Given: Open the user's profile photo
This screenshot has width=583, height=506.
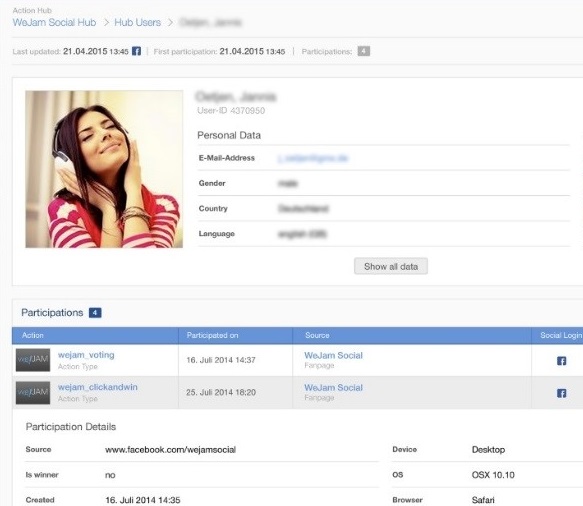Looking at the screenshot, I should coord(104,169).
